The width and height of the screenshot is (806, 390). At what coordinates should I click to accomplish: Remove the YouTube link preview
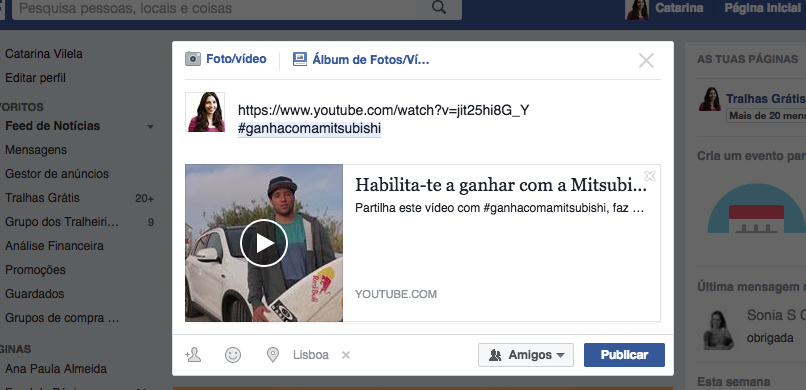click(x=650, y=176)
